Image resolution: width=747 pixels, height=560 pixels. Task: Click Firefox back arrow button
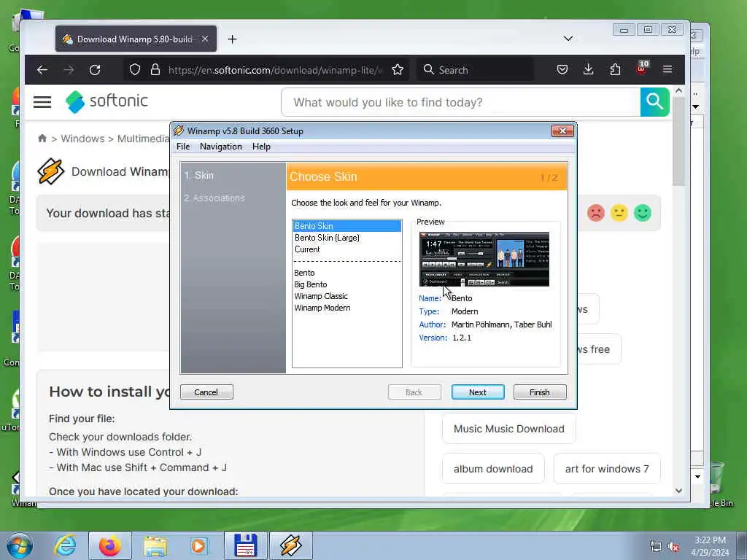point(42,70)
